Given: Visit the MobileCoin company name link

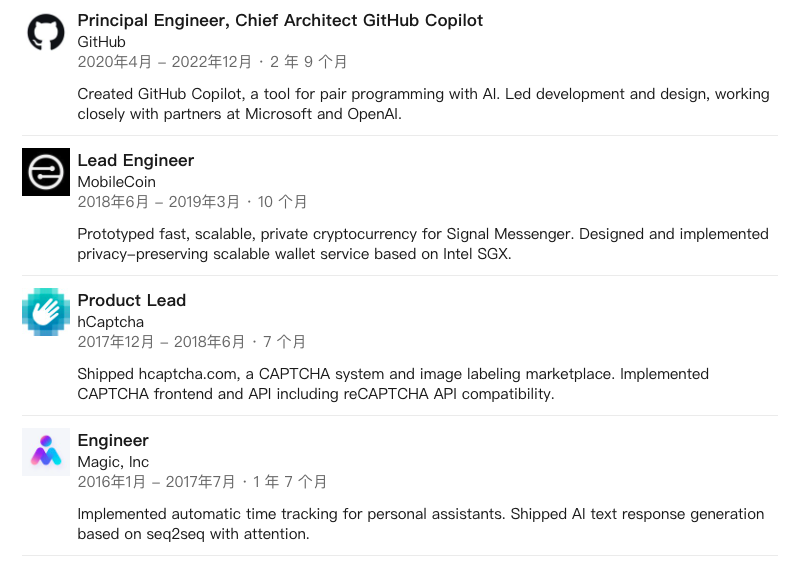Looking at the screenshot, I should coord(117,182).
